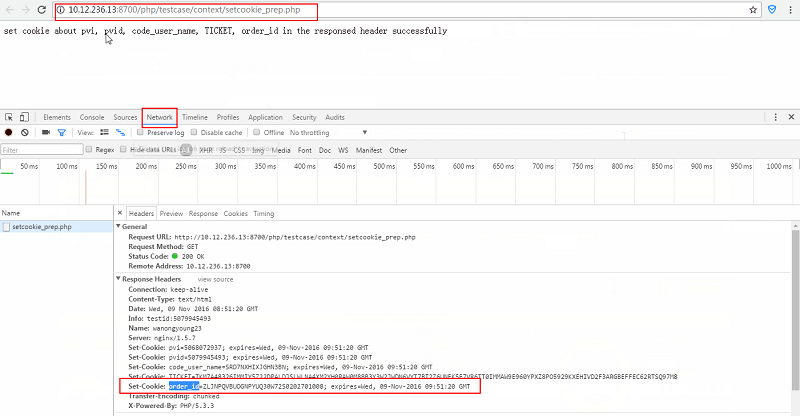Screen dimensions: 800x416
Task: Open the Security panel tab
Action: 304,117
